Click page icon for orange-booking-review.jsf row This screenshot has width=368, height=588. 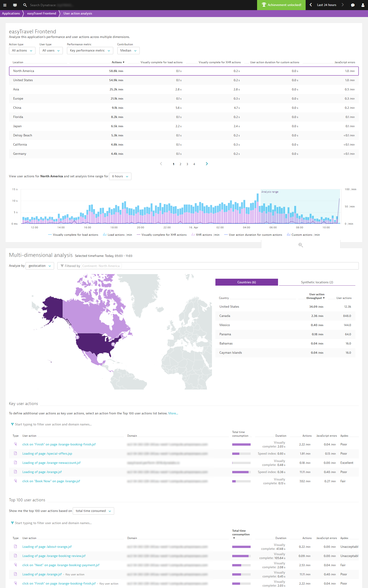15,556
